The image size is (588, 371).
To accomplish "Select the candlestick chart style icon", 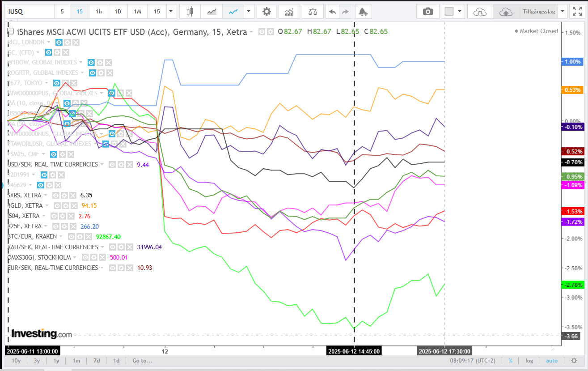I will [x=190, y=12].
